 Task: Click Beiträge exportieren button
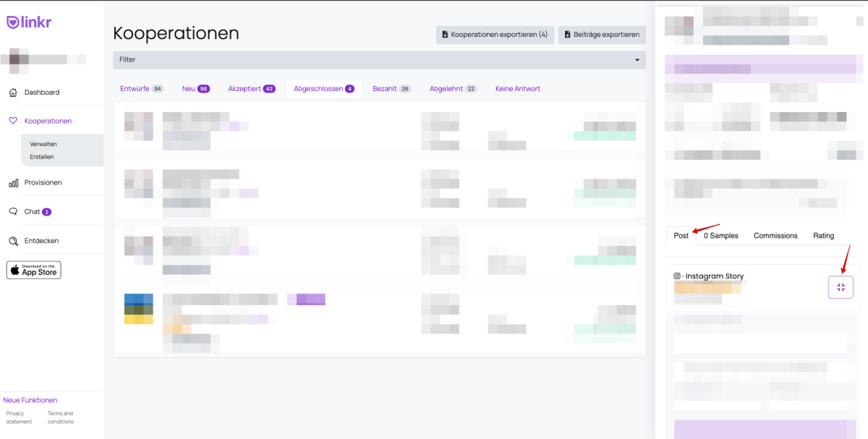click(x=602, y=35)
